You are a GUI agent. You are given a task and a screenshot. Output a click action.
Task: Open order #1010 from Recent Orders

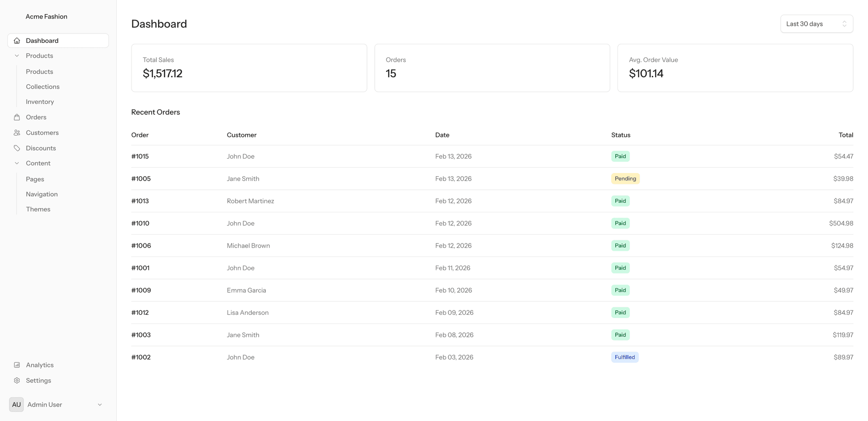pos(140,223)
